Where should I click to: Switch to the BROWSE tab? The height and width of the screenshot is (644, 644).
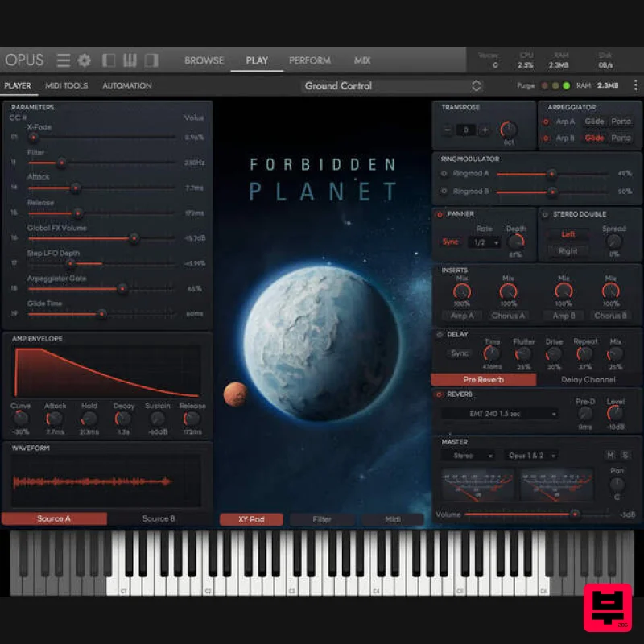click(x=204, y=60)
